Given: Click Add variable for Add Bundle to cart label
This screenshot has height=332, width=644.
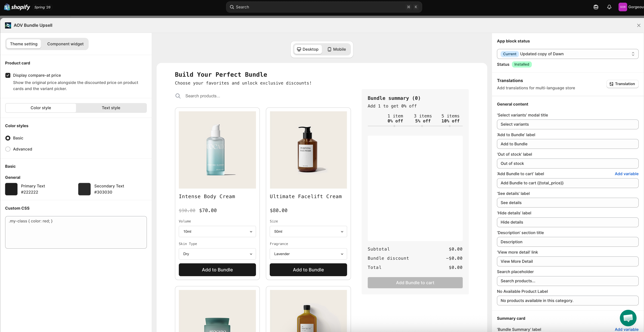Looking at the screenshot, I should (627, 174).
